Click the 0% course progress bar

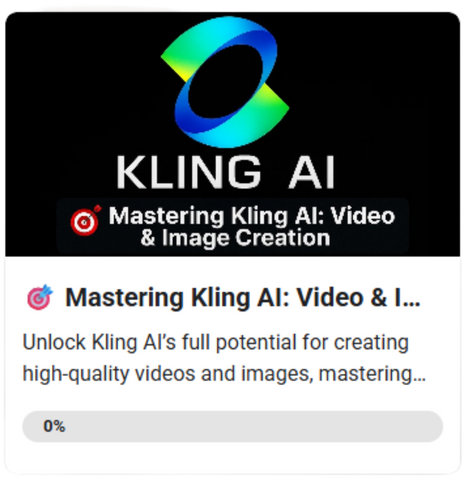[x=233, y=426]
